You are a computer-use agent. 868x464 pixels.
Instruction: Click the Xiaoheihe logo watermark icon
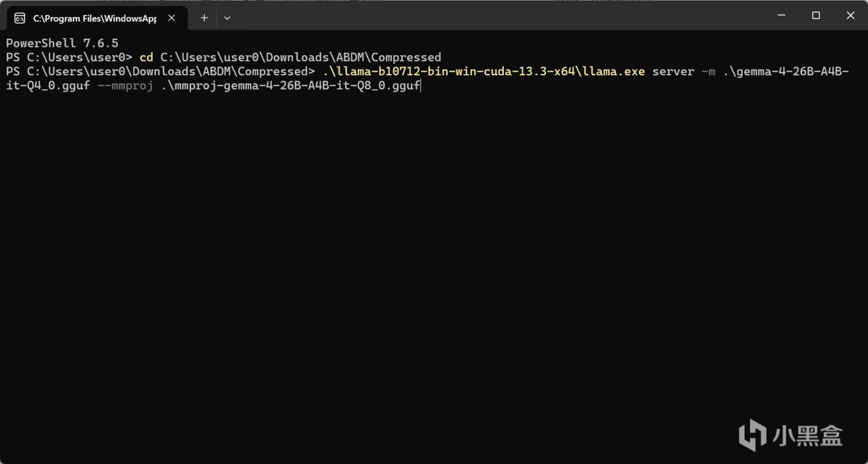click(753, 435)
